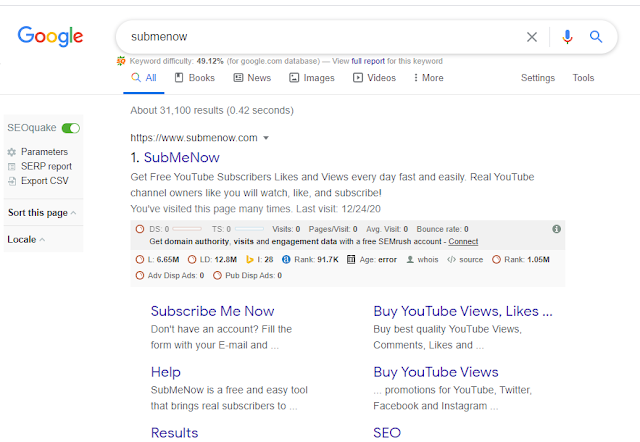This screenshot has height=442, width=640.
Task: Click the whois person icon
Action: (410, 260)
